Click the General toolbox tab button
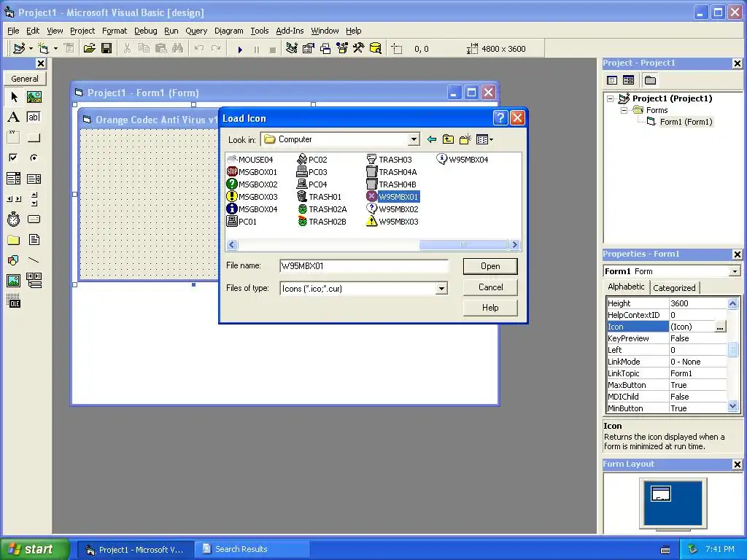This screenshot has width=747, height=560. tap(25, 79)
